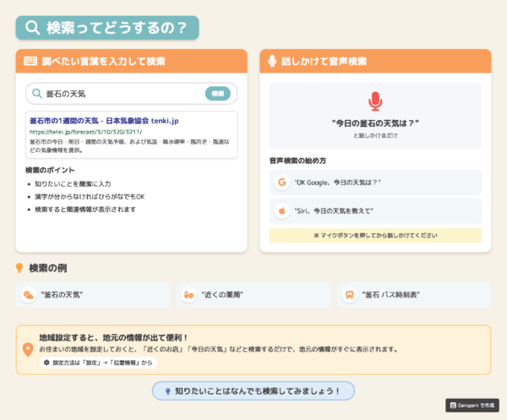Open the 釜石市の1週間の天気 result link
The image size is (507, 420).
coord(104,121)
